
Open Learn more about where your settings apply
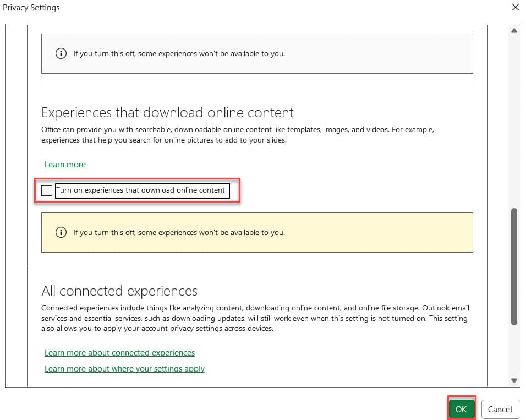click(124, 369)
